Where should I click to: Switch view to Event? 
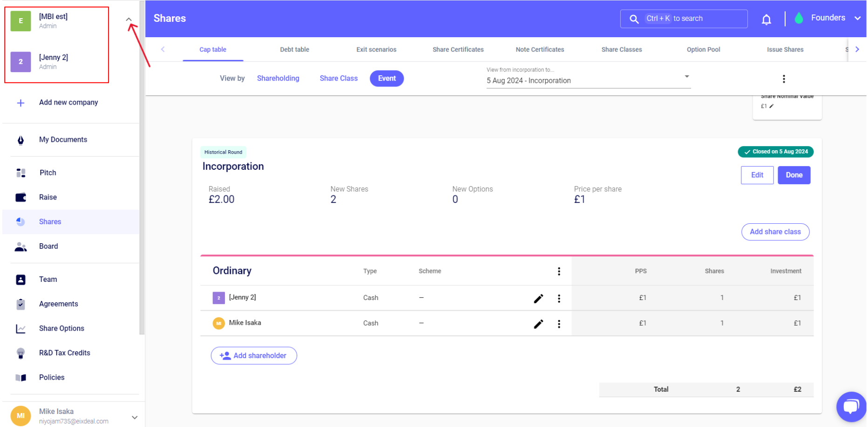(x=387, y=79)
